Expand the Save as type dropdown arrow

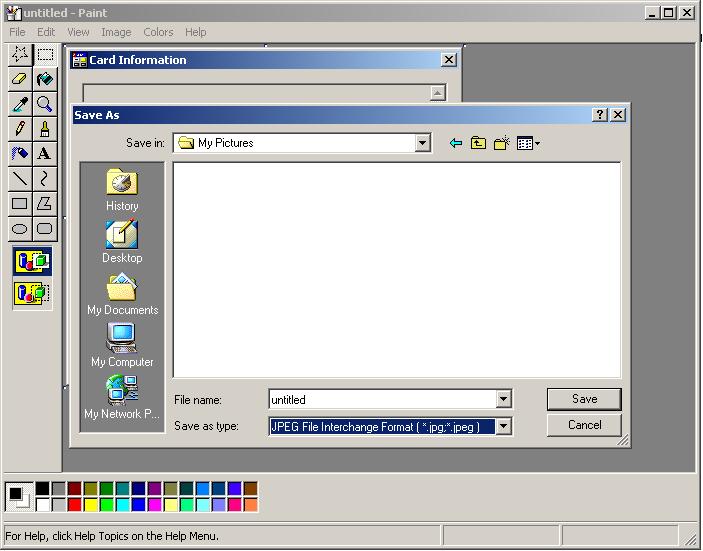point(503,426)
